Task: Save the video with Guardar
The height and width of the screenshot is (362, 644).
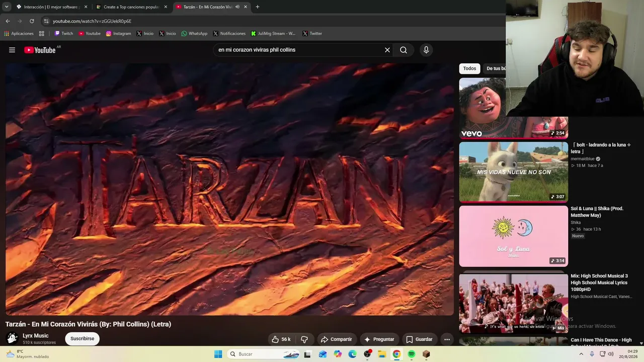Action: click(419, 339)
